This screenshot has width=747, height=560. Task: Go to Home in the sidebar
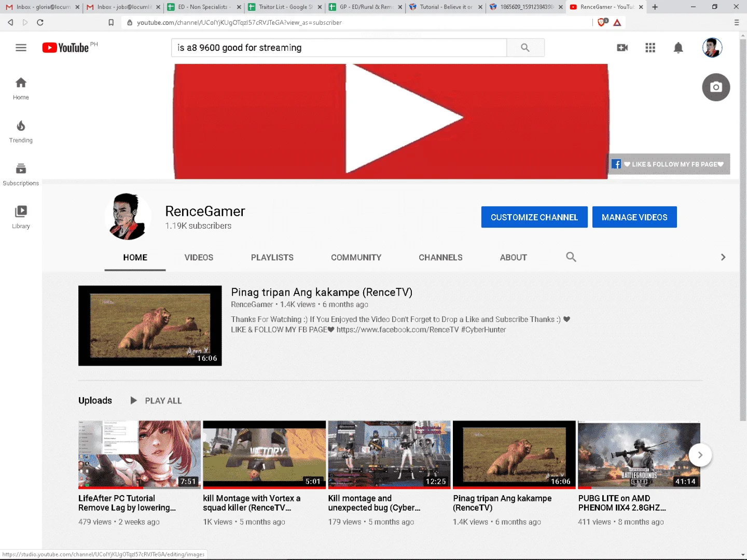coord(21,89)
